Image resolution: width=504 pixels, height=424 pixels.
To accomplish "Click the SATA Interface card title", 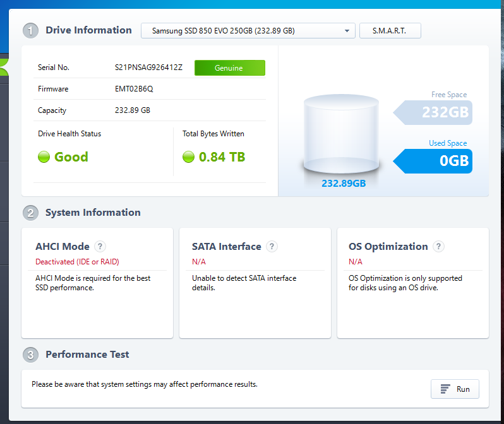I will point(227,246).
